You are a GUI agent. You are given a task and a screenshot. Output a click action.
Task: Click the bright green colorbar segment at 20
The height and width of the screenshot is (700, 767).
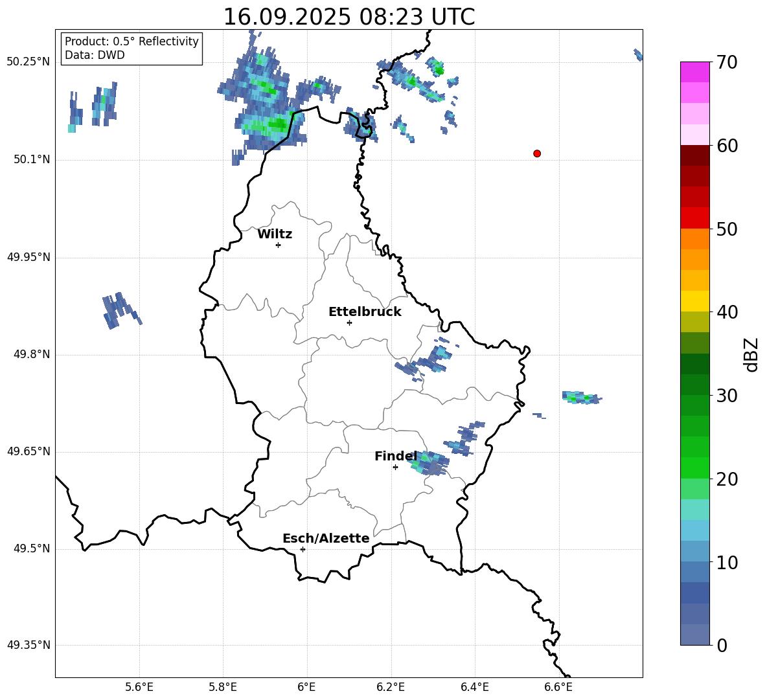coord(695,468)
